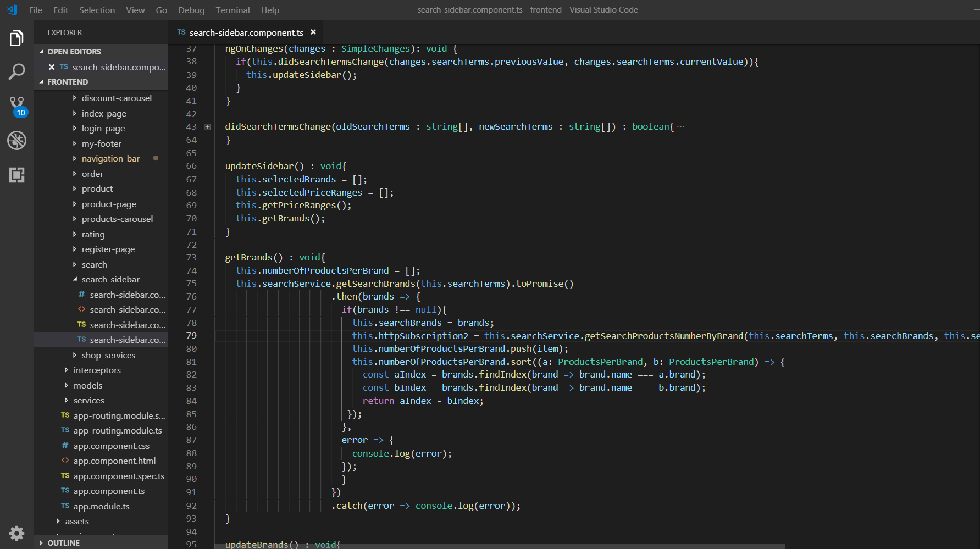The height and width of the screenshot is (549, 980).
Task: Unfold collapsed didSearchTermsChange at line 43
Action: click(x=207, y=127)
